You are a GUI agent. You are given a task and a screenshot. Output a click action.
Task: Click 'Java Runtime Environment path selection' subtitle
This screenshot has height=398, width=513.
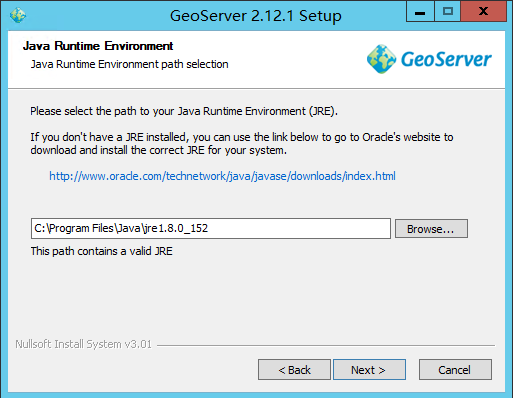[129, 64]
